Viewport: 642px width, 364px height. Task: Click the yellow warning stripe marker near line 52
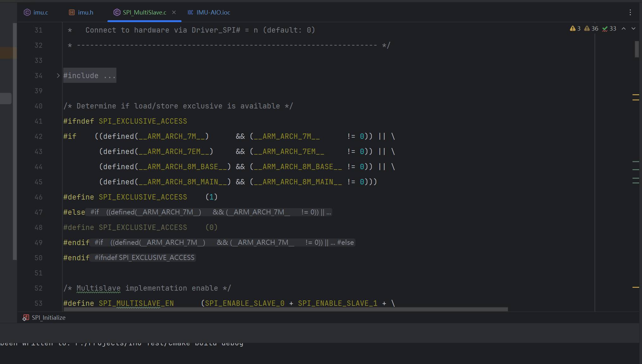click(x=636, y=287)
